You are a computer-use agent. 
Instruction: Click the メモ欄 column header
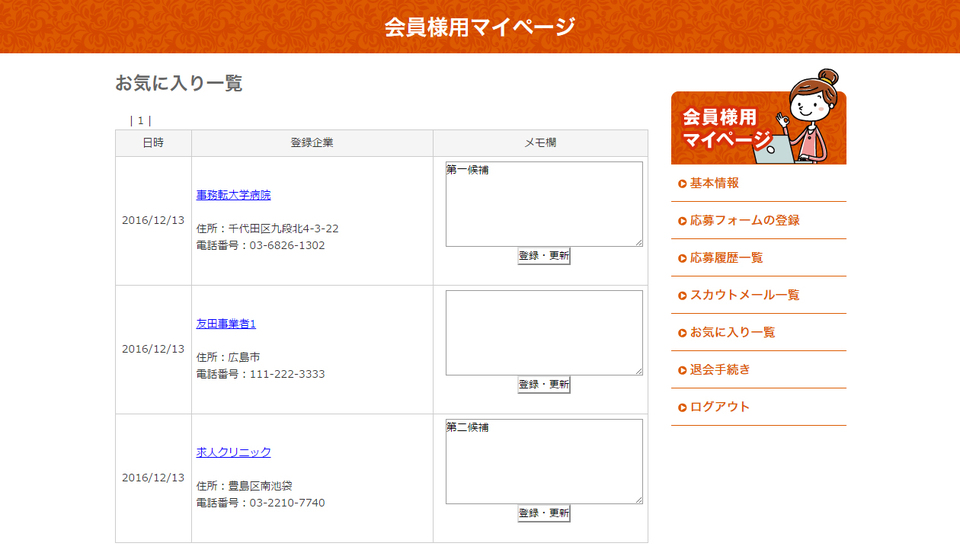pos(541,143)
